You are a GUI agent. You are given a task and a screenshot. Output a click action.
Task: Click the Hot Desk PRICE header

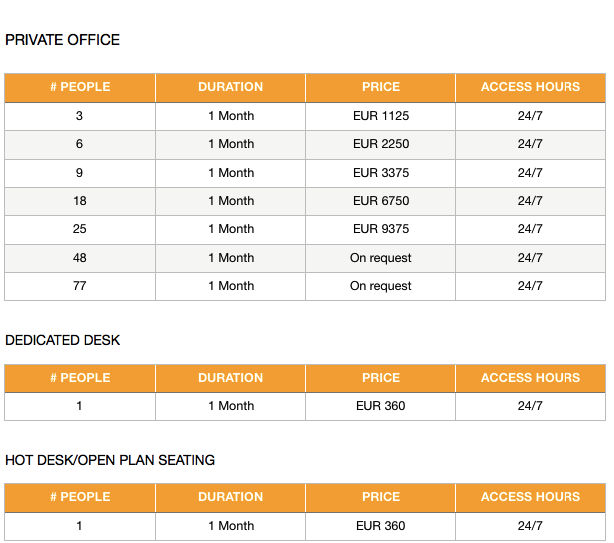tap(381, 497)
